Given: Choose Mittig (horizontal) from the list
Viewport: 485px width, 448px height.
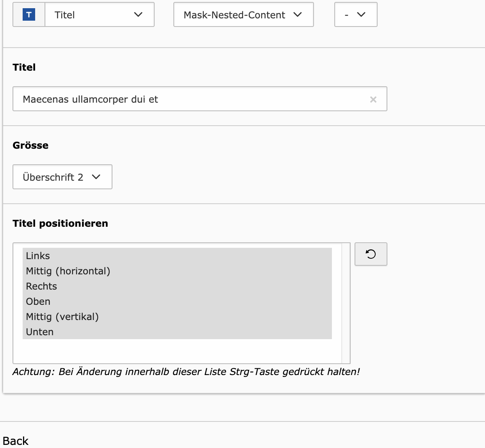Looking at the screenshot, I should tap(68, 271).
